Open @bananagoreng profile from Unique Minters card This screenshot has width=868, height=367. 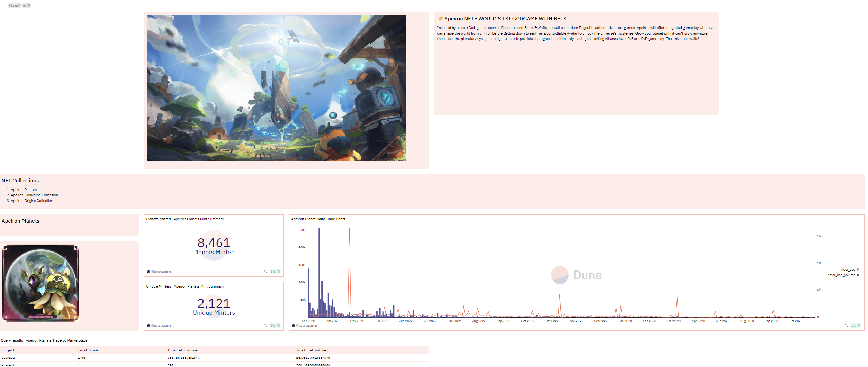click(161, 325)
